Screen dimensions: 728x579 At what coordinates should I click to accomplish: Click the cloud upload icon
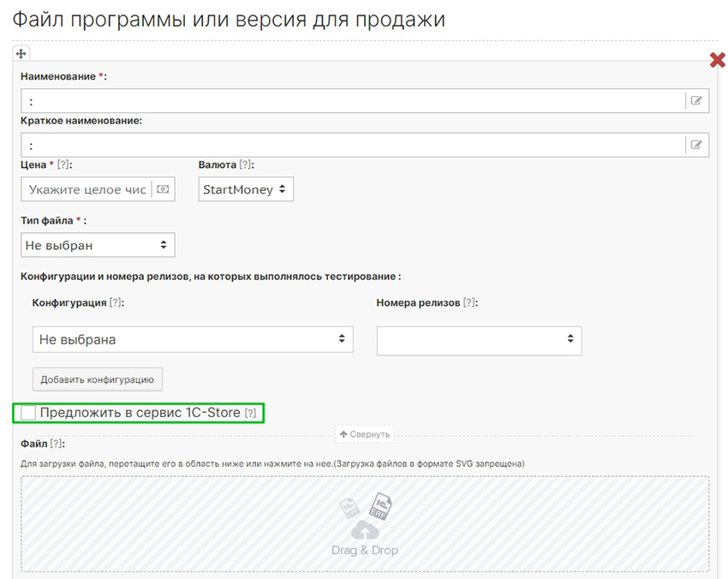(365, 530)
